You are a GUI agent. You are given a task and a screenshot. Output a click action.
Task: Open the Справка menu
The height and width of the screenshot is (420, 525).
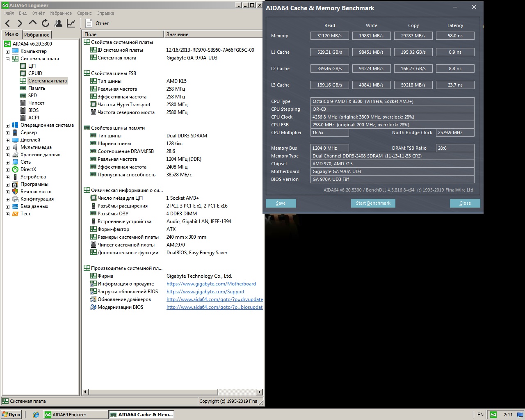[105, 13]
